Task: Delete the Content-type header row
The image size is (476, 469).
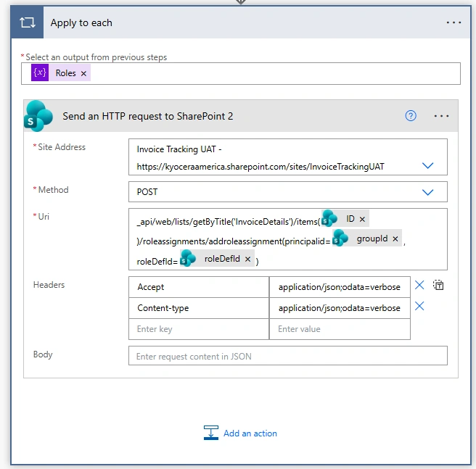Action: coord(419,306)
